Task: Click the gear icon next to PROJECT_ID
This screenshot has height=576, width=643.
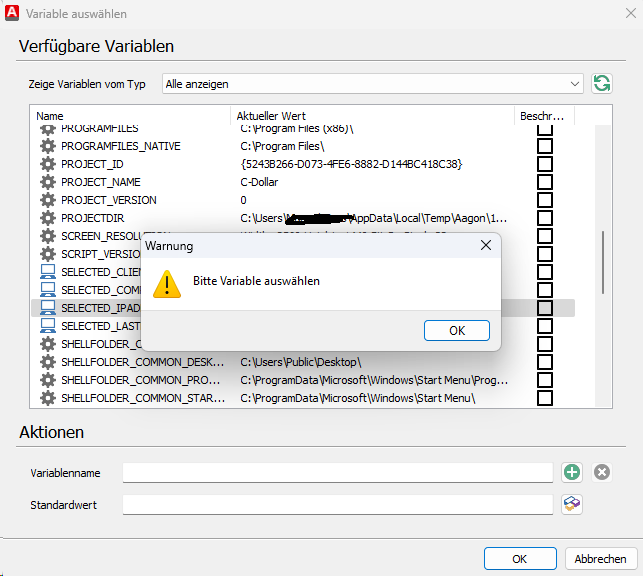Action: [x=48, y=164]
